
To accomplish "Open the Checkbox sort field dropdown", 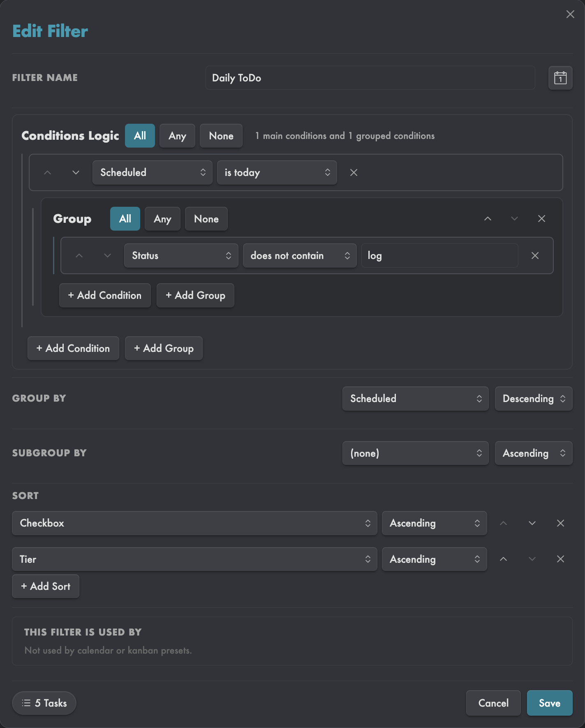I will 194,523.
